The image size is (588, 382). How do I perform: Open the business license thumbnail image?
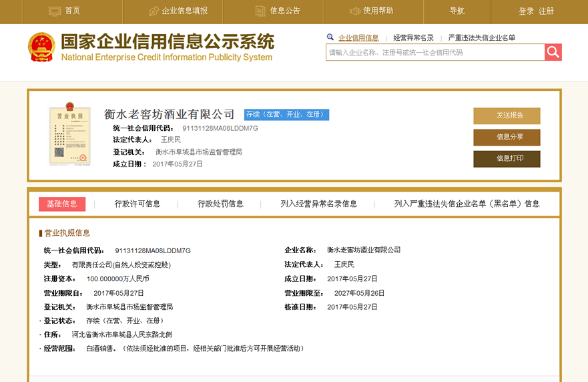tap(70, 134)
